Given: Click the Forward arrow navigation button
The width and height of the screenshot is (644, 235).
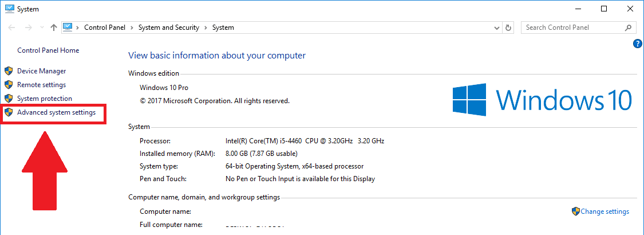Looking at the screenshot, I should point(29,28).
